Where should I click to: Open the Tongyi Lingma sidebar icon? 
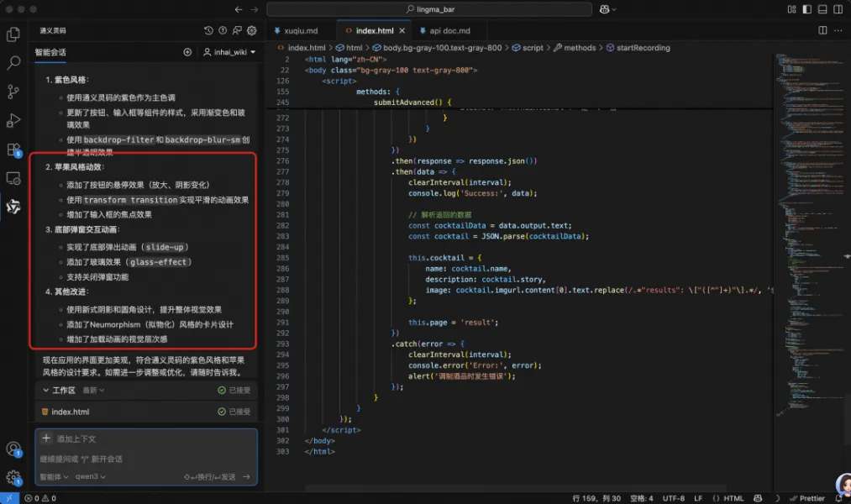point(13,207)
